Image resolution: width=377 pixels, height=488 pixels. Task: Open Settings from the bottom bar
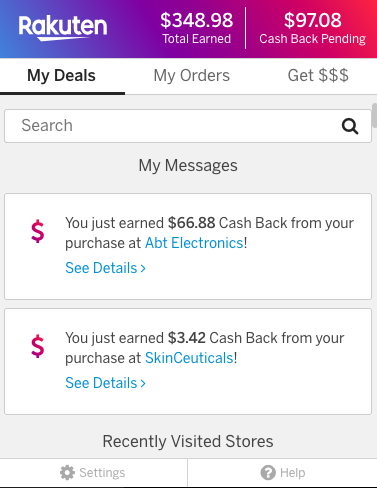click(93, 473)
